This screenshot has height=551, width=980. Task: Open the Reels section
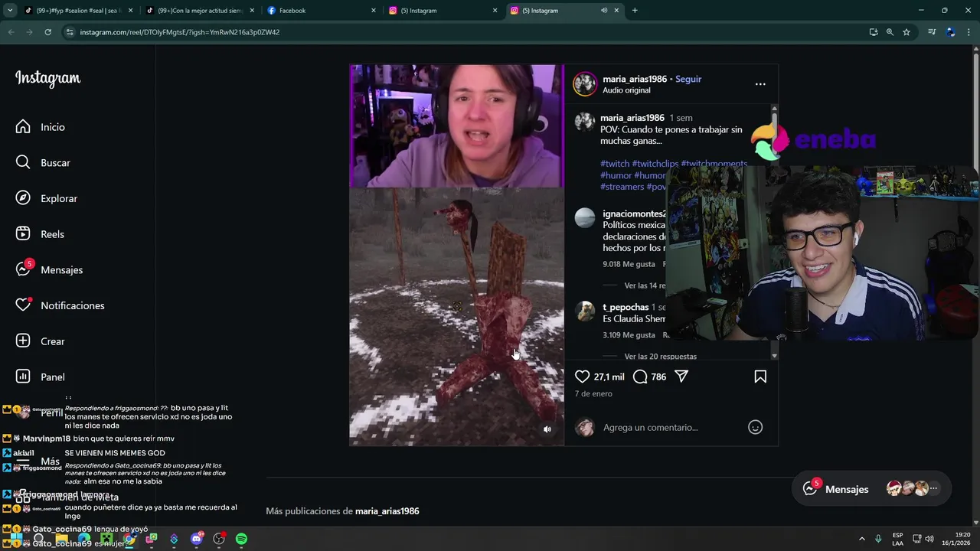(x=41, y=234)
